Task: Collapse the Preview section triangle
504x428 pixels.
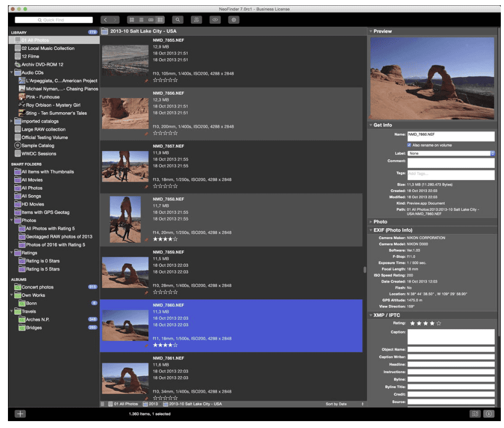Action: 370,31
